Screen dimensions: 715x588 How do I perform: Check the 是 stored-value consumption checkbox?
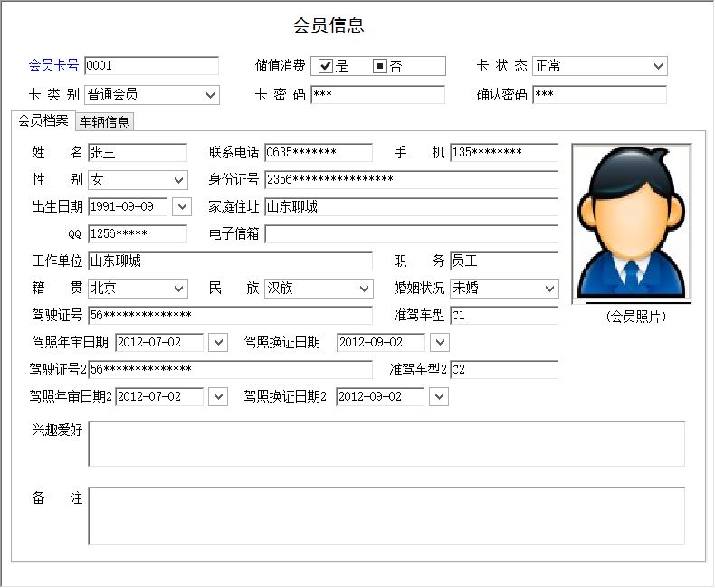(x=326, y=66)
